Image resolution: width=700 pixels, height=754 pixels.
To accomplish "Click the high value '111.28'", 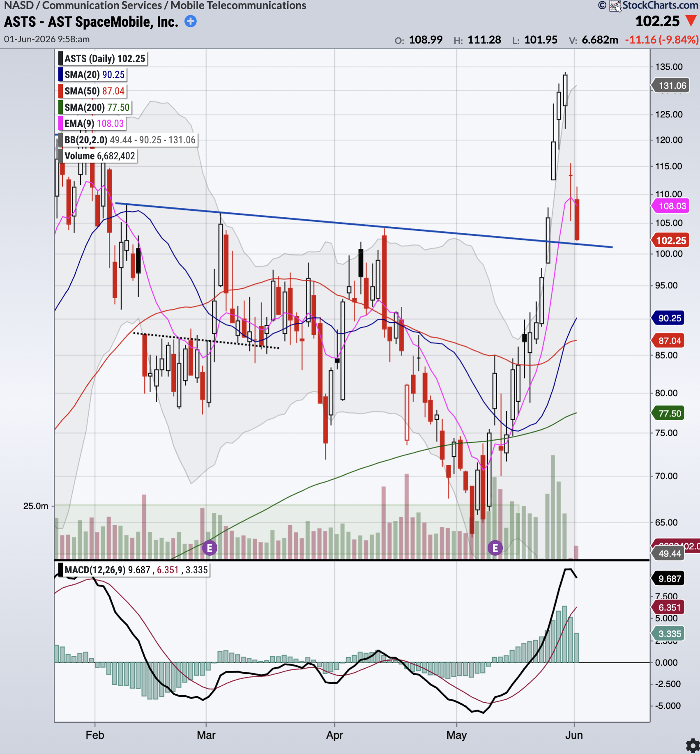I will pos(484,40).
